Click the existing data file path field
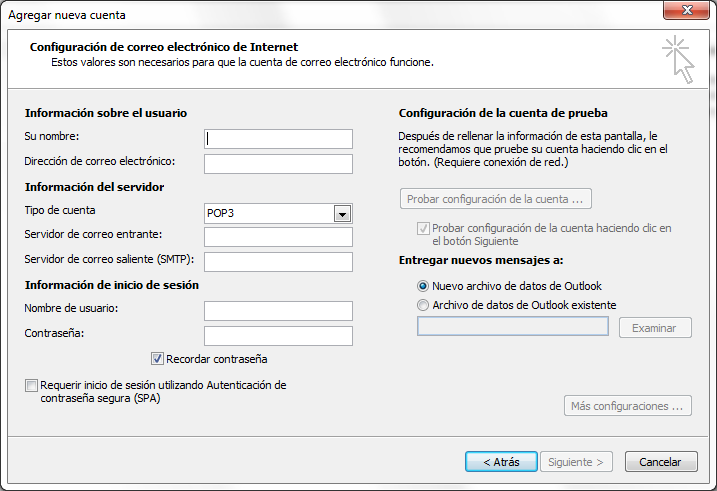717x491 pixels. pyautogui.click(x=512, y=327)
